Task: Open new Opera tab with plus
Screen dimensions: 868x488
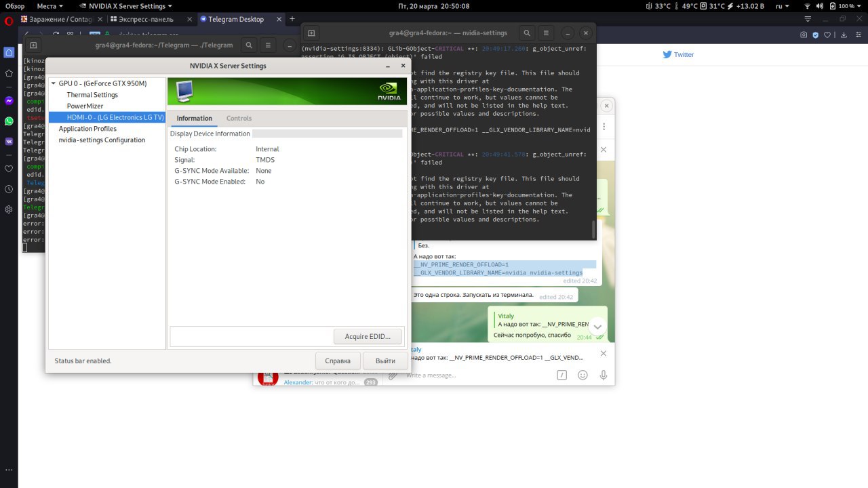Action: (292, 19)
